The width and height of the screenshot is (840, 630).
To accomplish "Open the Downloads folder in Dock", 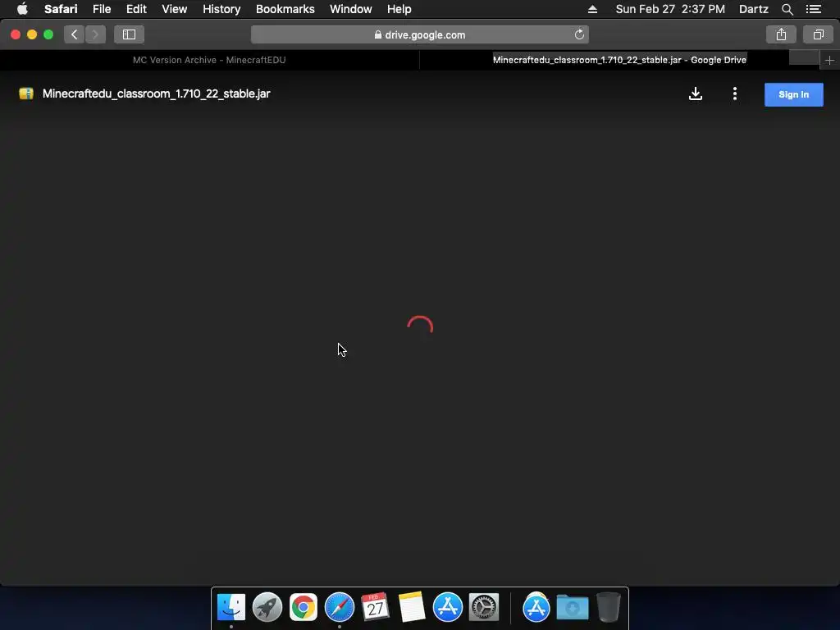I will [x=572, y=607].
